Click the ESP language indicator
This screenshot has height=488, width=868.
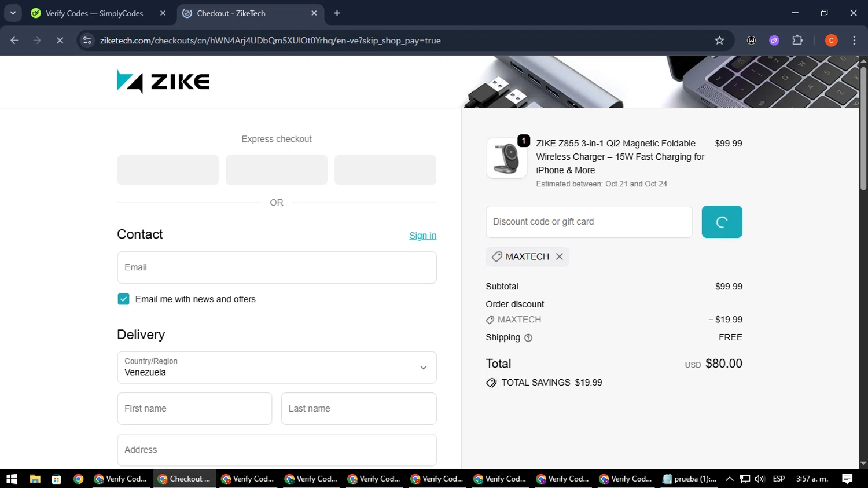779,479
